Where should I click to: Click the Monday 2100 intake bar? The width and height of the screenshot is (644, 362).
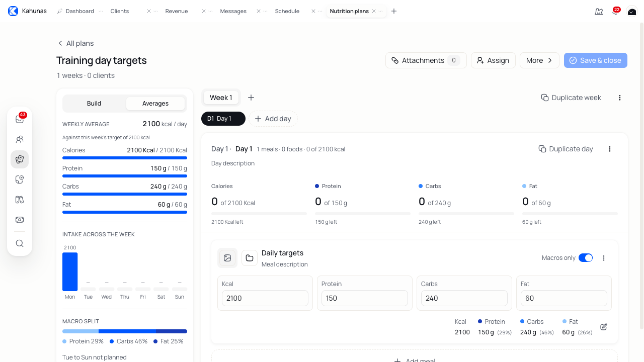point(70,271)
